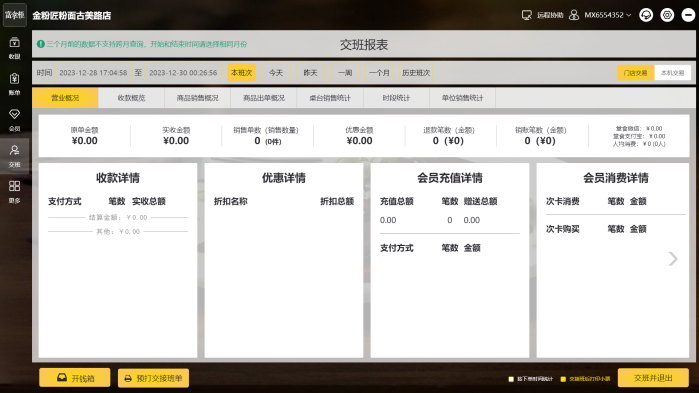
Task: Click the 退款笔数 (金额) summary
Action: pos(448,136)
